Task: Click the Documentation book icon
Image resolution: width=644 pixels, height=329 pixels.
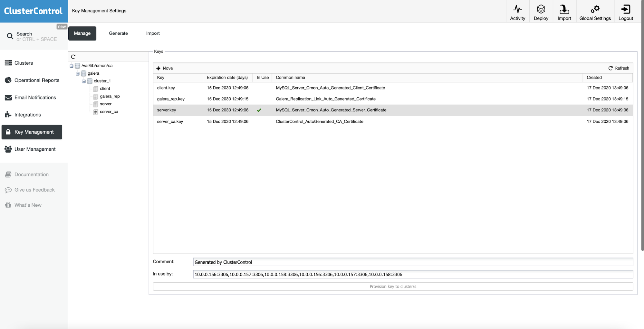Action: [x=8, y=174]
